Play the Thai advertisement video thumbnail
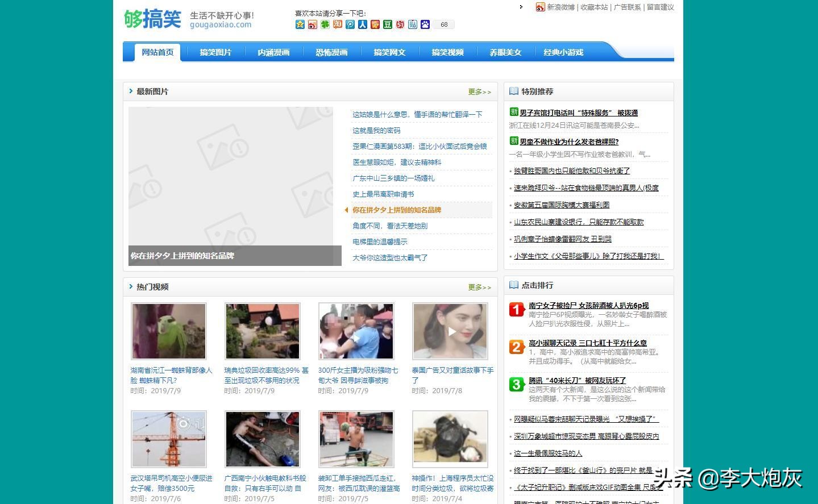 (450, 331)
